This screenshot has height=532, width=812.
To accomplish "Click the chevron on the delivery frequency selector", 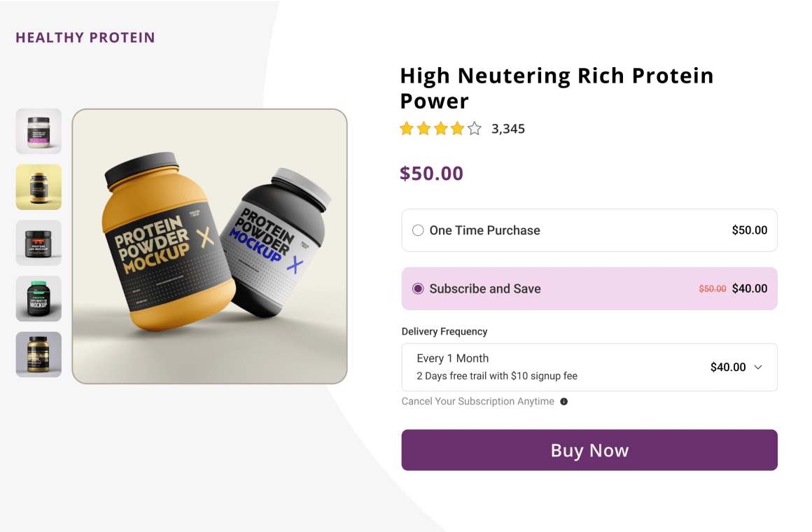I will (759, 367).
